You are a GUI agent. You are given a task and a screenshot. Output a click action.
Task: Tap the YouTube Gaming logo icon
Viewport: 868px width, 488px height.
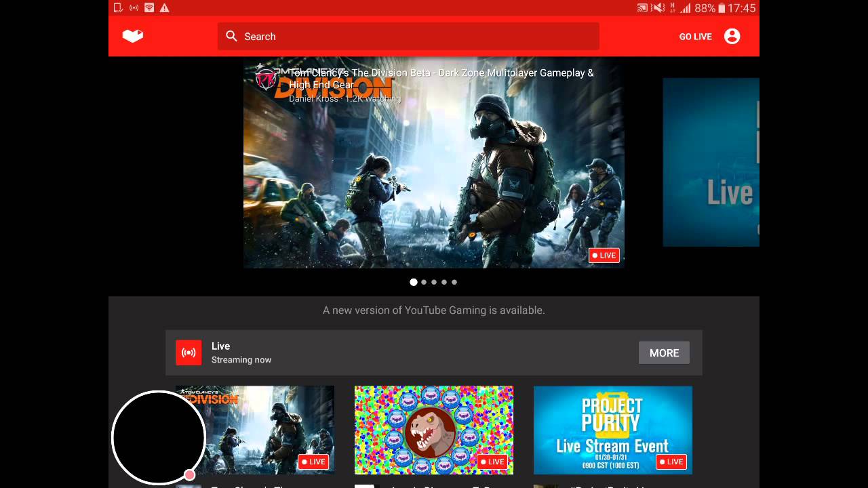pyautogui.click(x=133, y=36)
